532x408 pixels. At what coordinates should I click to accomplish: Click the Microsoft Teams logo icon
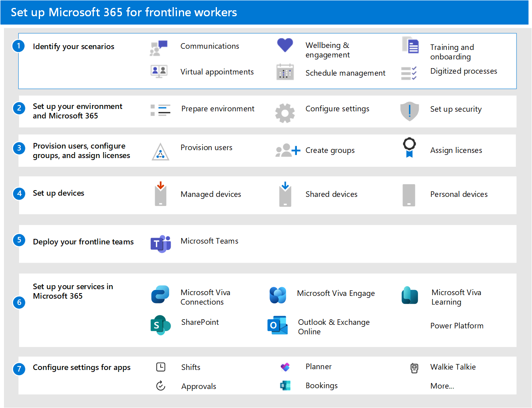[160, 244]
